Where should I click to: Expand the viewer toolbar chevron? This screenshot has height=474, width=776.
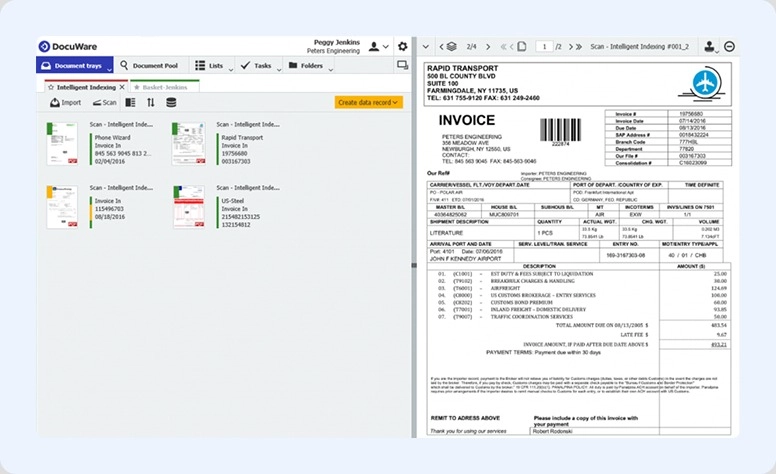click(426, 47)
